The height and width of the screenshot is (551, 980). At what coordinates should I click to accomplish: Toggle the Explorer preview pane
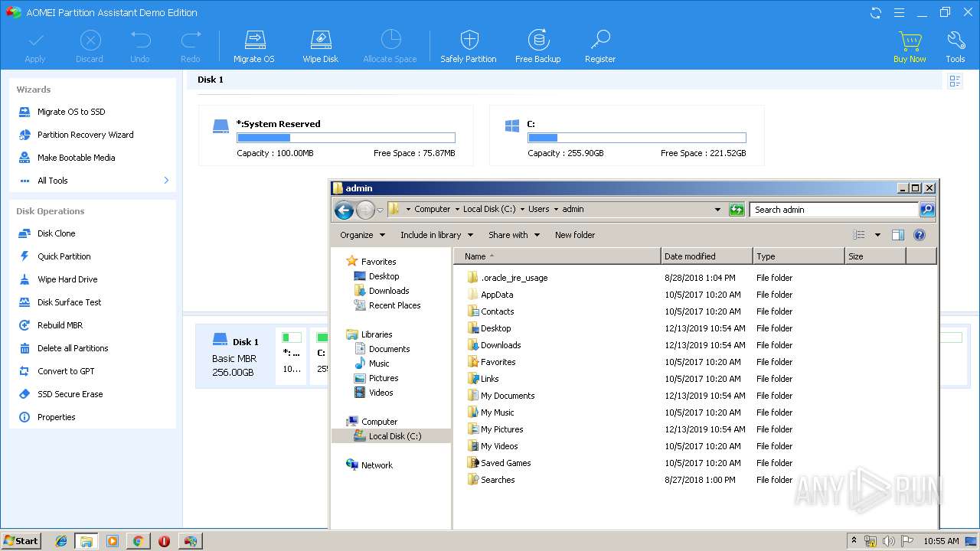coord(898,235)
